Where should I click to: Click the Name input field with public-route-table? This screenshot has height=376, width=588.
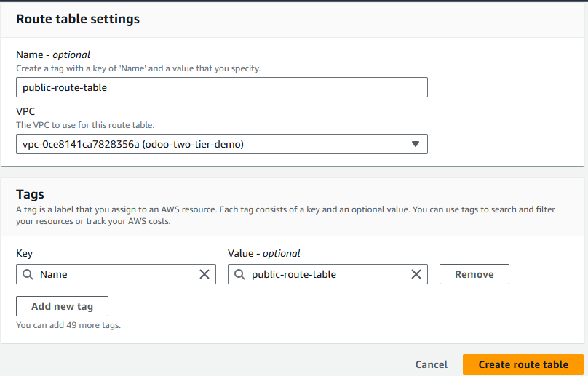click(x=222, y=87)
